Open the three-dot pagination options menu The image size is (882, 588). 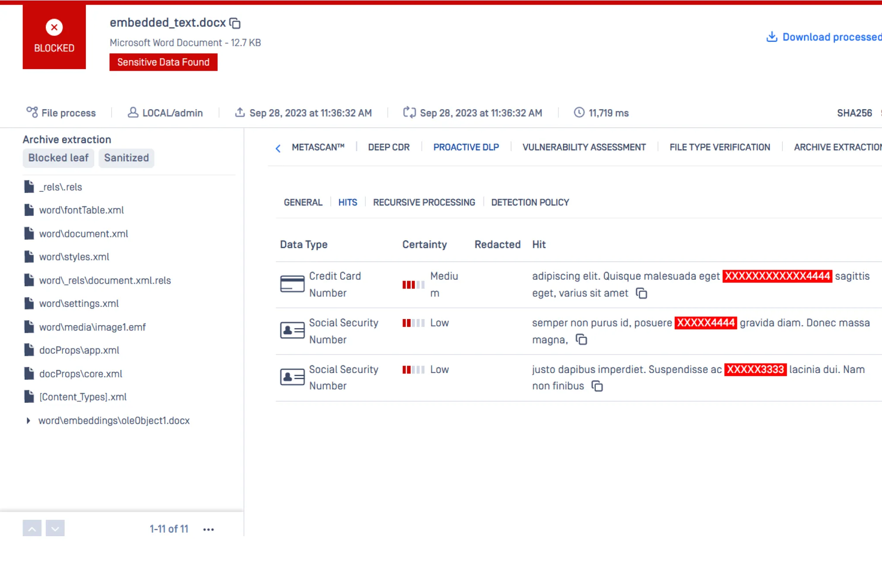point(209,529)
